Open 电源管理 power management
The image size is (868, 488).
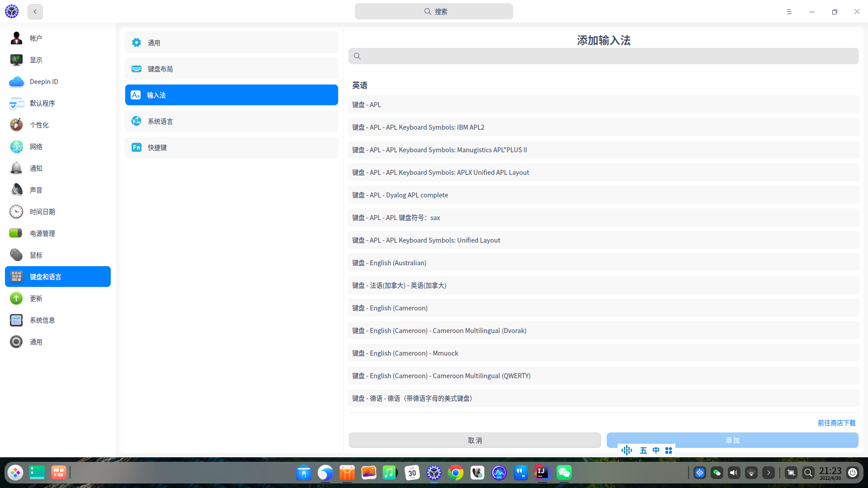pos(42,234)
